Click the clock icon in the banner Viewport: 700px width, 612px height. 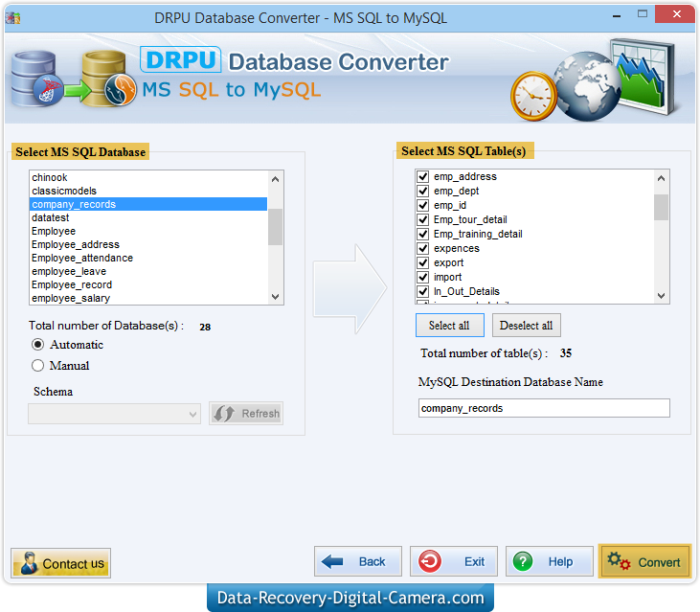coord(534,97)
